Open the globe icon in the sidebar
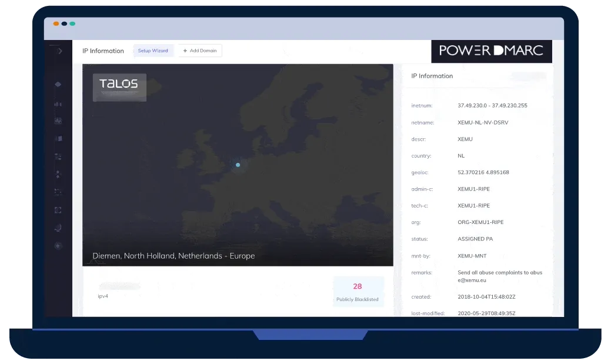 pos(58,228)
